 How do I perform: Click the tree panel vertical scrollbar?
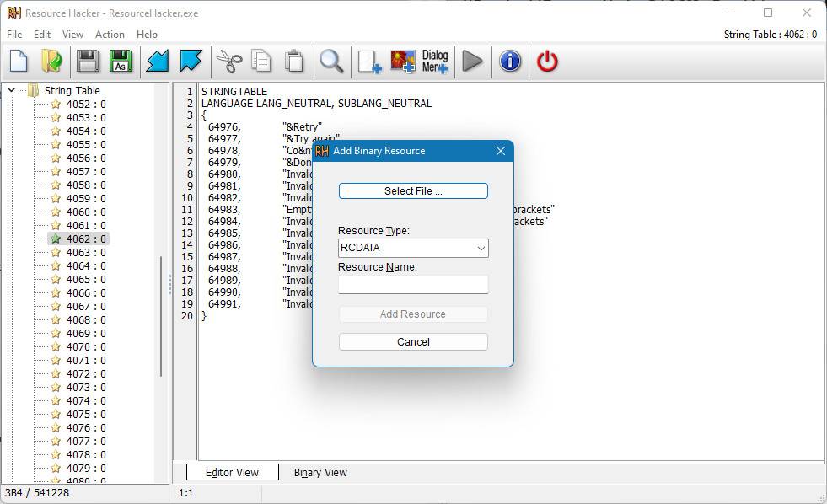coord(161,316)
